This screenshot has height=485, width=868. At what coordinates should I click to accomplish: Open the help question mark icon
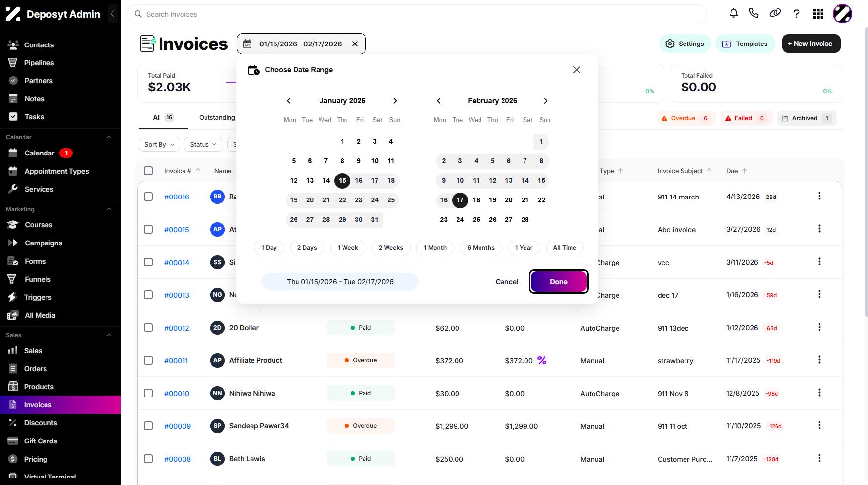pyautogui.click(x=797, y=14)
